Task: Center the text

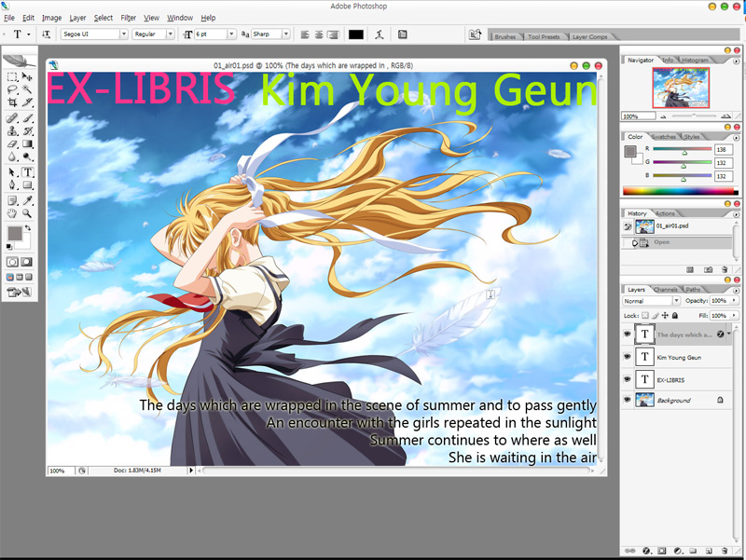Action: pyautogui.click(x=319, y=34)
